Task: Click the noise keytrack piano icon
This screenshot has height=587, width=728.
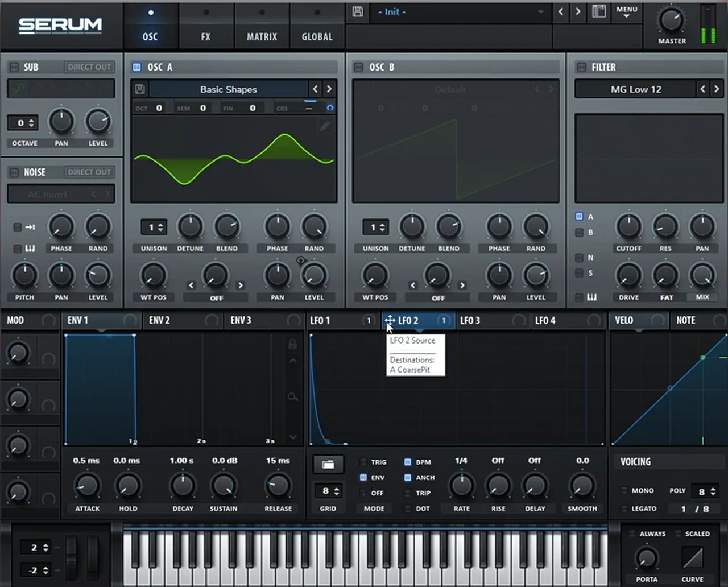Action: pos(30,249)
